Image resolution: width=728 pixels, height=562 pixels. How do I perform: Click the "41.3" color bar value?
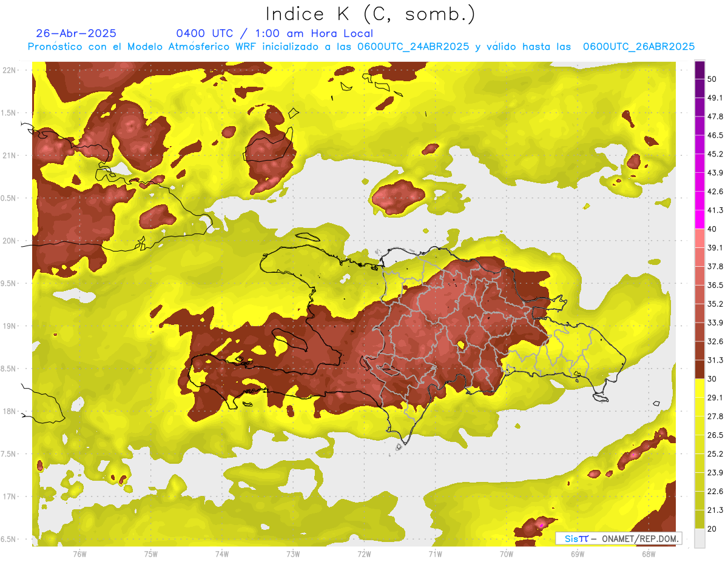pos(715,210)
